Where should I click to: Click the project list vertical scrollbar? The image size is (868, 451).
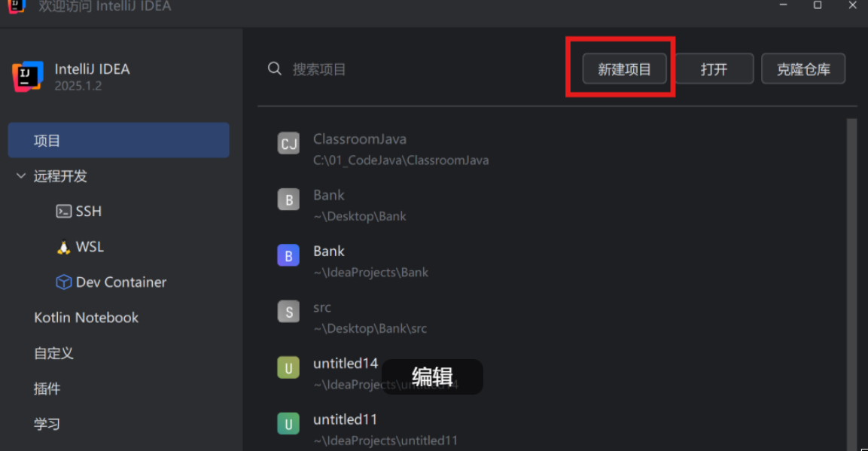pyautogui.click(x=852, y=285)
